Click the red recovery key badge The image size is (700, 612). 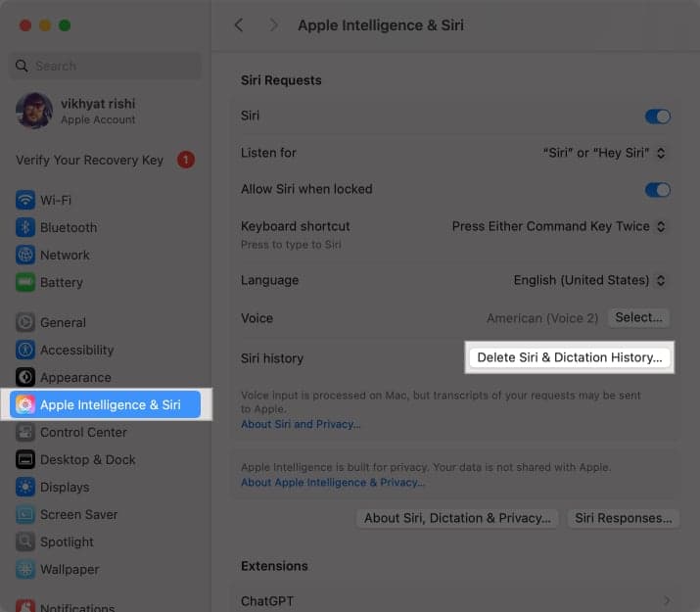pos(186,160)
